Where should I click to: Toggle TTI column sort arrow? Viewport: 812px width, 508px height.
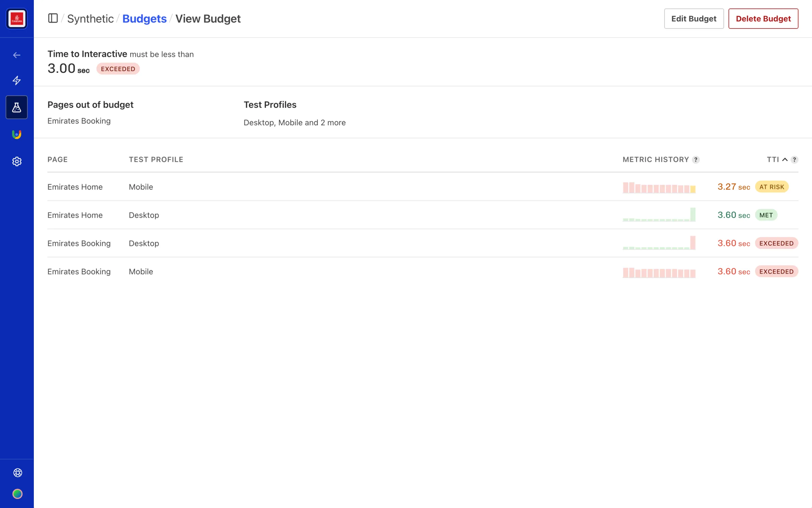click(x=785, y=160)
